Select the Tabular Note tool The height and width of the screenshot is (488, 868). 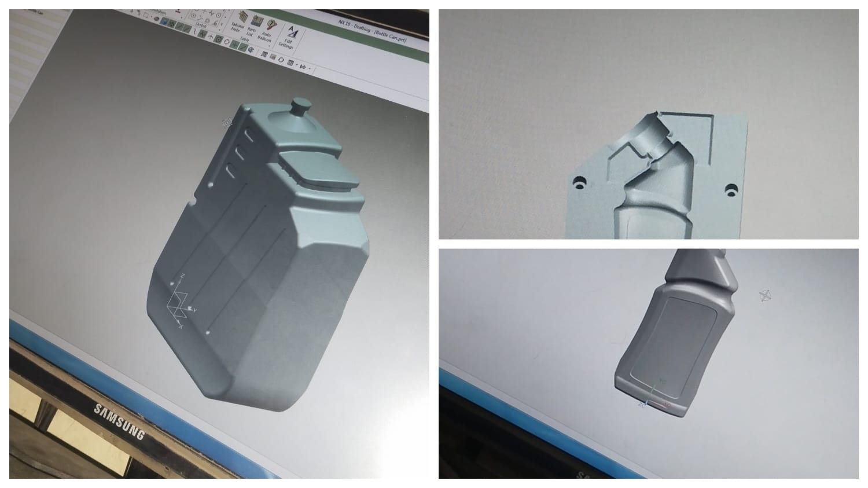click(x=243, y=17)
